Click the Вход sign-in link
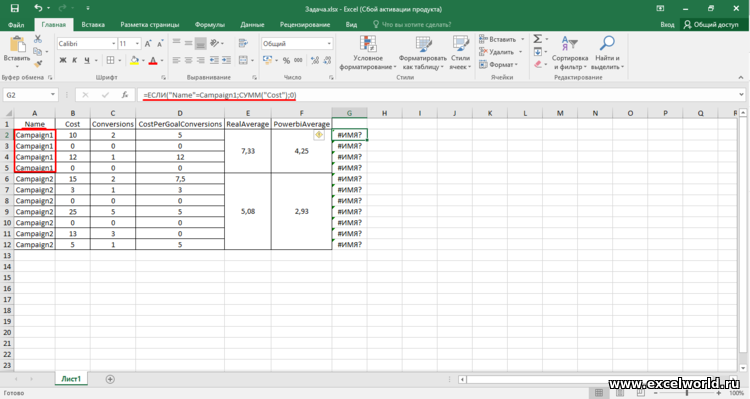Image resolution: width=750 pixels, height=399 pixels. click(667, 24)
